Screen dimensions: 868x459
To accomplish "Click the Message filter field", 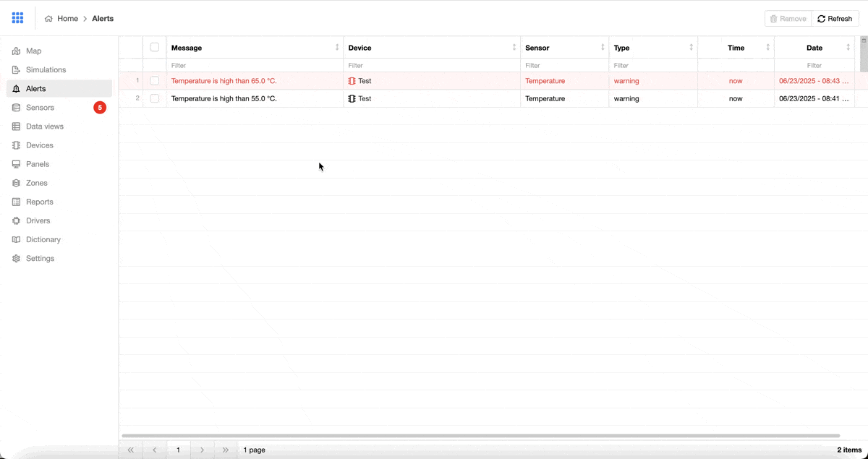I will click(255, 65).
